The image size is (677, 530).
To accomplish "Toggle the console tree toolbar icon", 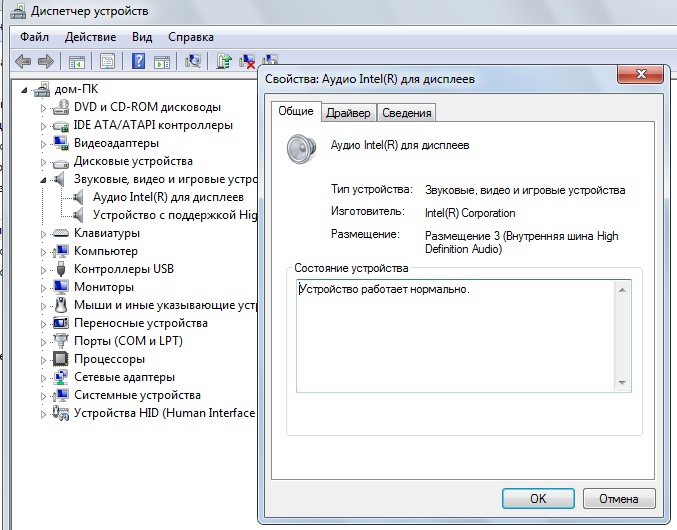I will pos(77,62).
